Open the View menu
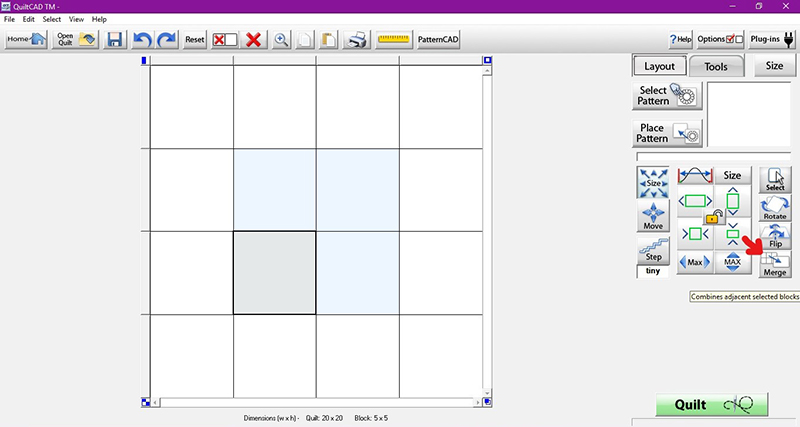Screen dimensions: 800x427 [76, 19]
